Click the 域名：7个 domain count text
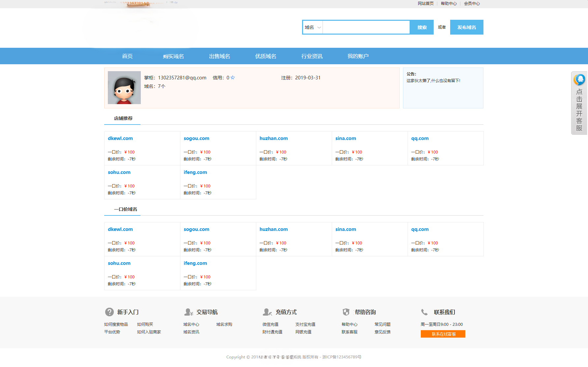 pyautogui.click(x=155, y=86)
